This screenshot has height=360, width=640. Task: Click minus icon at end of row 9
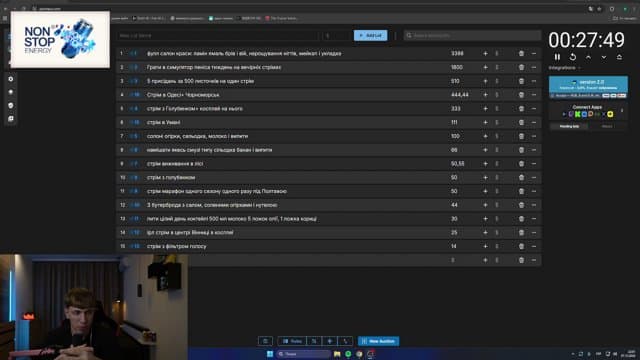coord(534,164)
